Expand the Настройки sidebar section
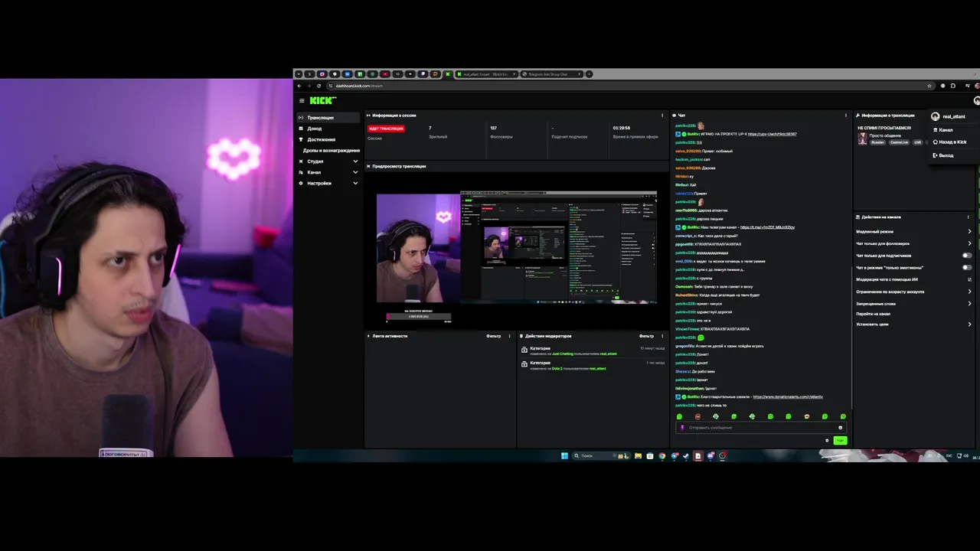The image size is (980, 551). point(328,183)
